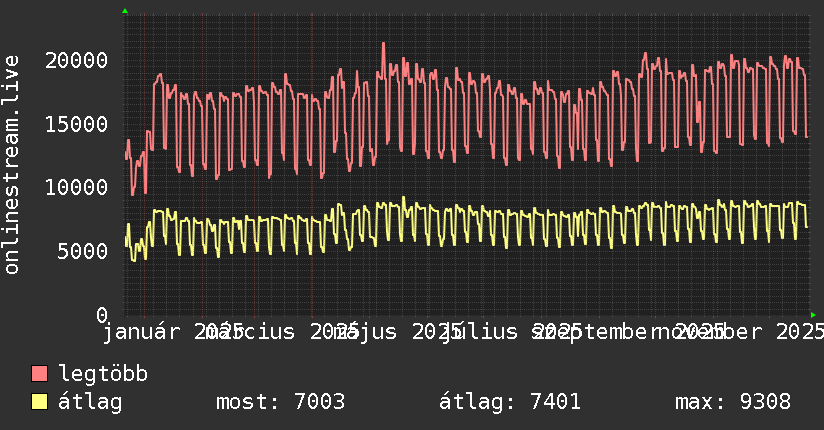Click the 'most: 7003' value
824x430 pixels.
[281, 402]
